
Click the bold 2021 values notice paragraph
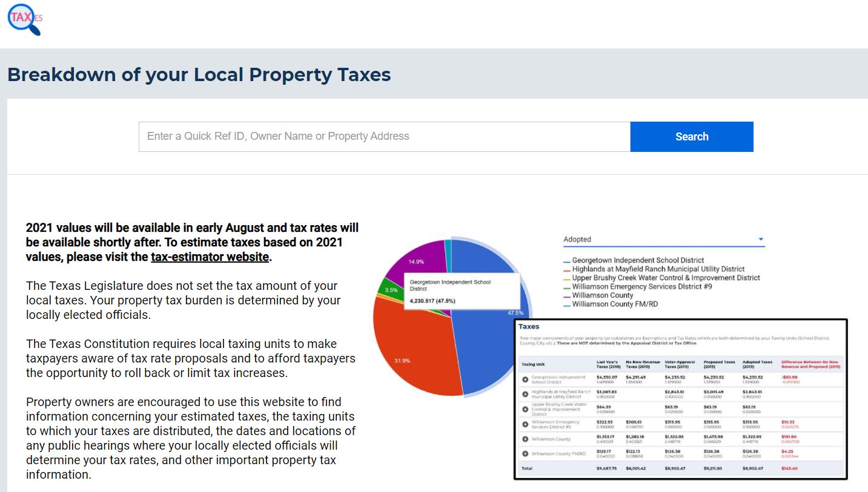pyautogui.click(x=193, y=242)
